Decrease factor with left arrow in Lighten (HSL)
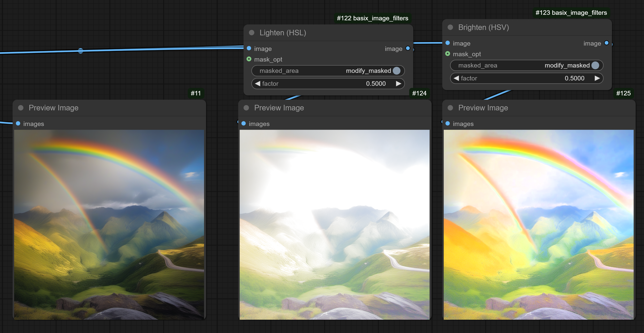644x333 pixels. 258,84
